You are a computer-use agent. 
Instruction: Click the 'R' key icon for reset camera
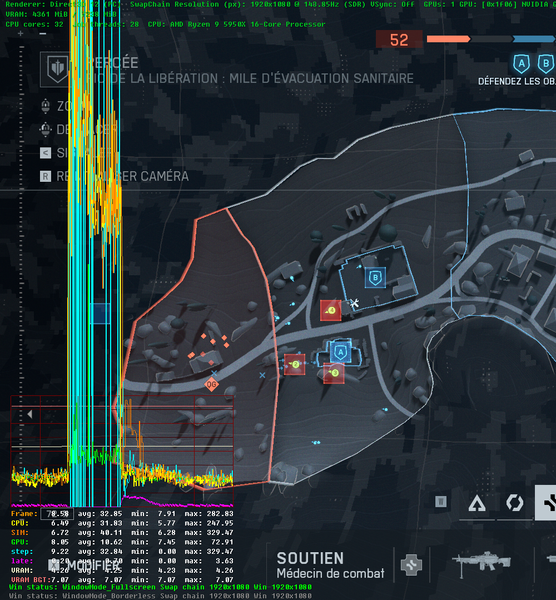tap(46, 176)
